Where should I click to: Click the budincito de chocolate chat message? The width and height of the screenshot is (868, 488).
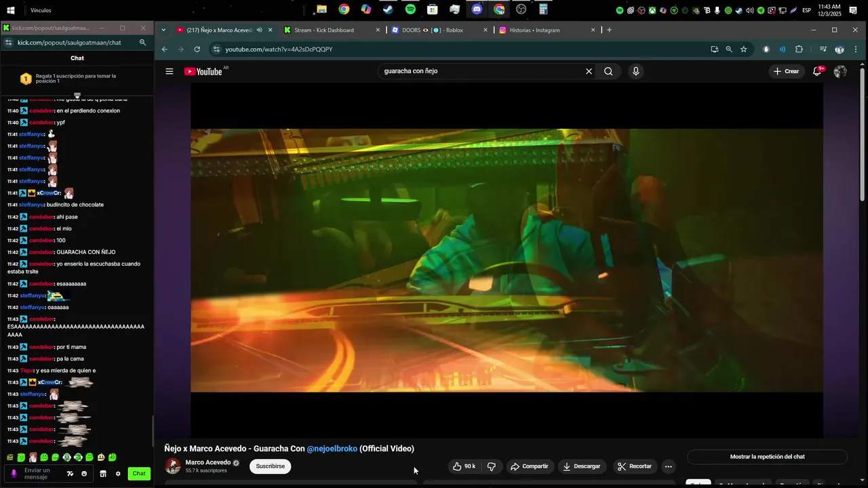[x=75, y=205]
